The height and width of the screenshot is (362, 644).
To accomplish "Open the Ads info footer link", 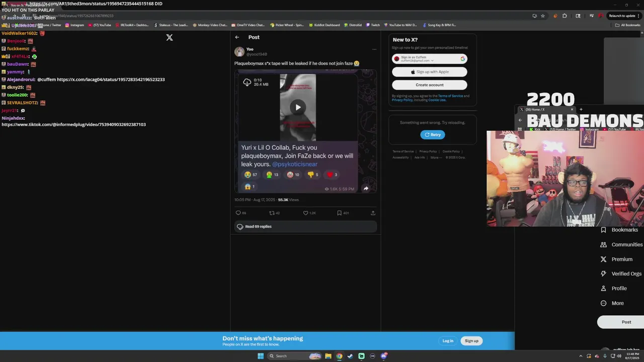I will coord(420,157).
